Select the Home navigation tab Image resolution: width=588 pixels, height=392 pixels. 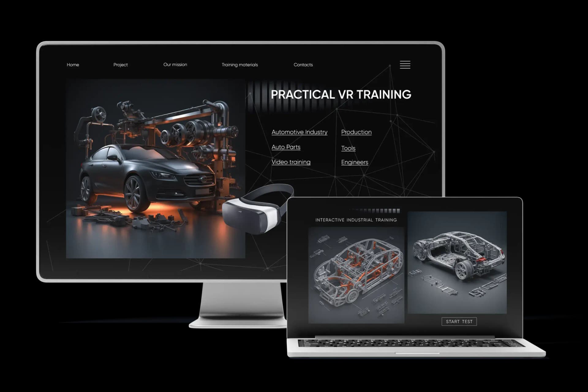[x=73, y=64]
